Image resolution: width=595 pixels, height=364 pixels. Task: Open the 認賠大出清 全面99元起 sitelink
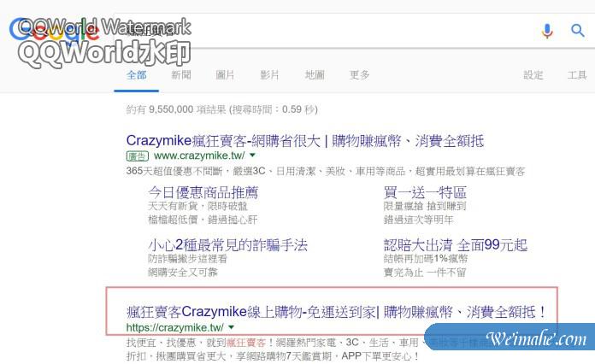point(456,245)
